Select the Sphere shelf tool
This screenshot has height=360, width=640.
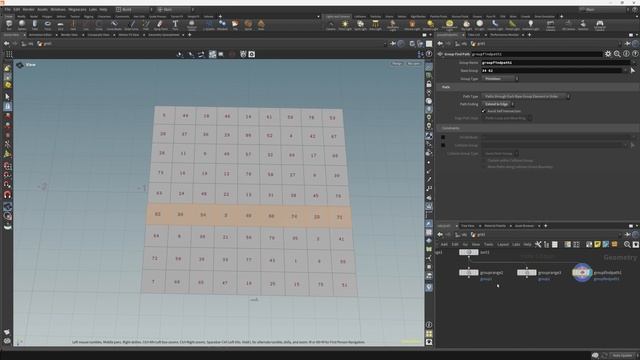22,25
